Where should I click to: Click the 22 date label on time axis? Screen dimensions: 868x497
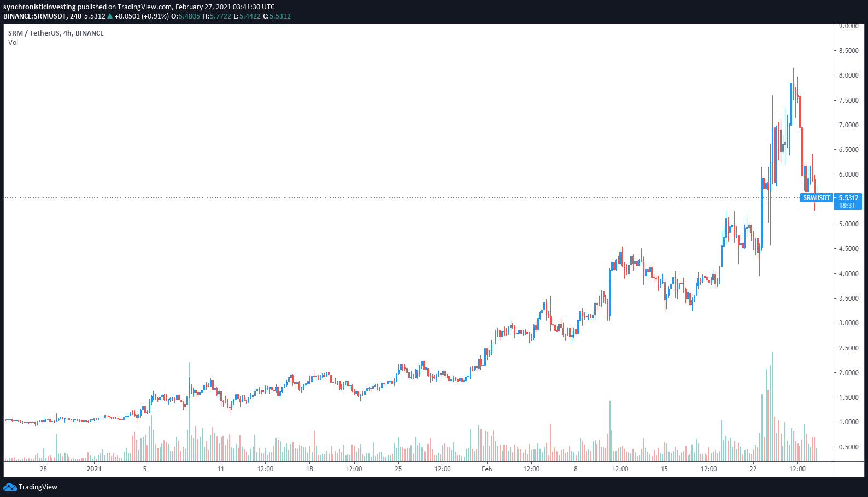(753, 469)
